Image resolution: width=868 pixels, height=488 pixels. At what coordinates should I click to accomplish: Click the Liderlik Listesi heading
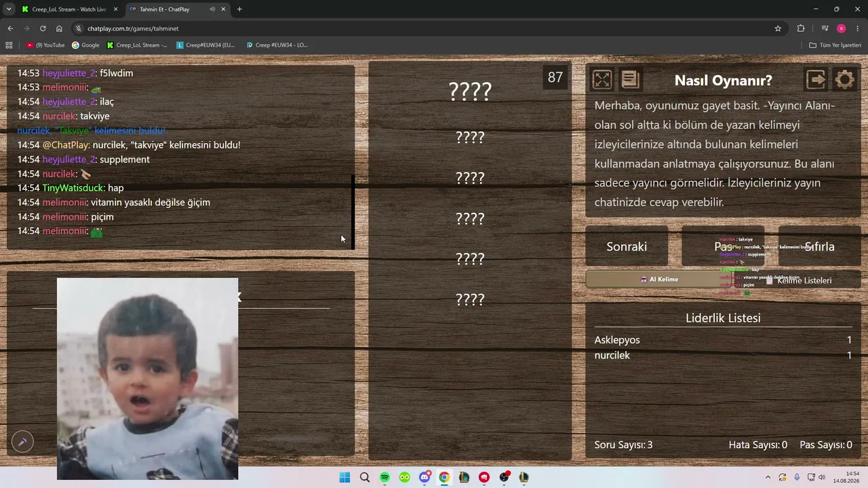723,318
